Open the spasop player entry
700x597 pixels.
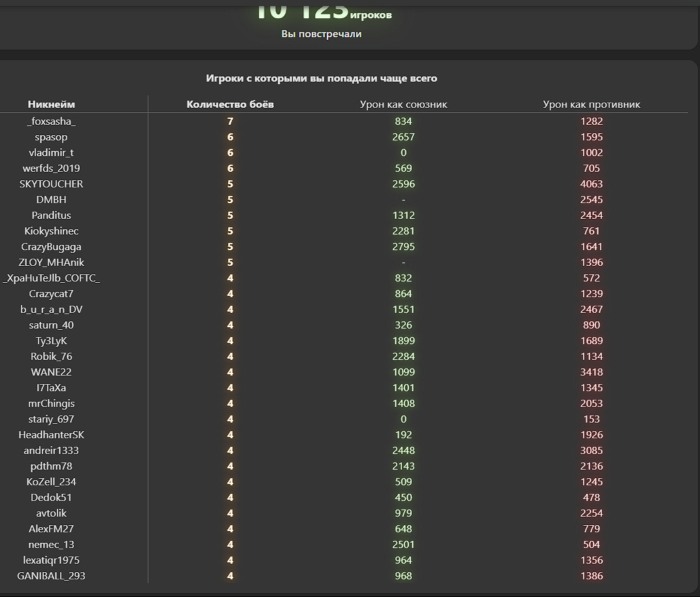pyautogui.click(x=51, y=137)
